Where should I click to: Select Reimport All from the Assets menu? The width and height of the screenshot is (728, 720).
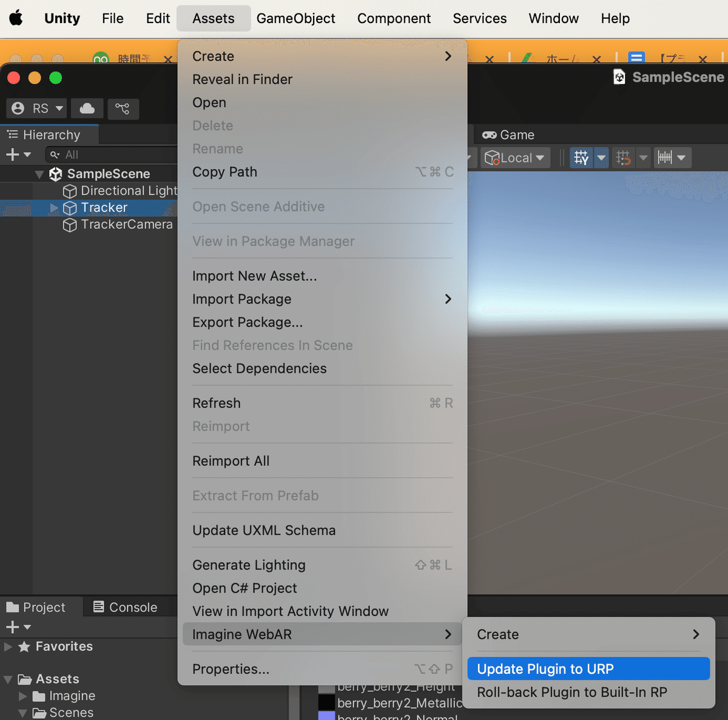(x=231, y=461)
